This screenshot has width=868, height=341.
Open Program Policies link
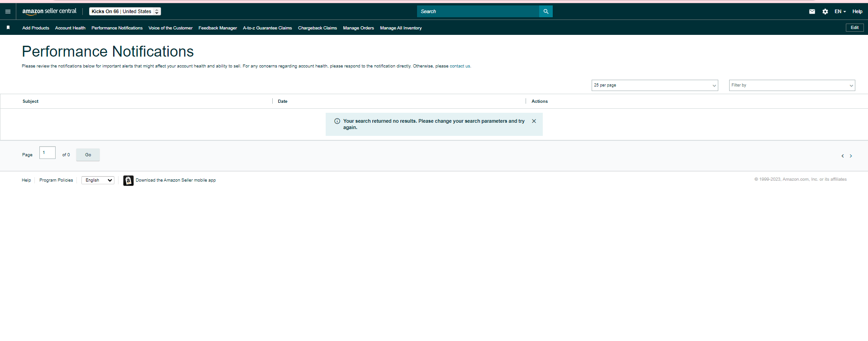click(x=56, y=180)
